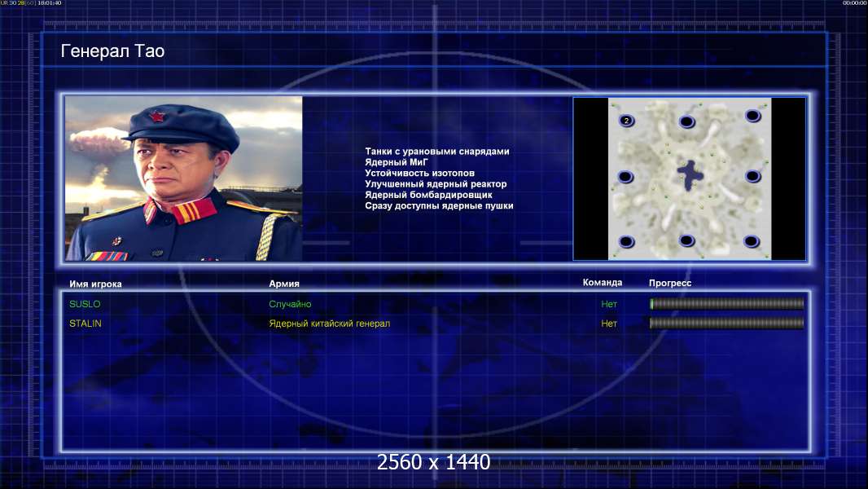Click 'Ядерный МиГ' ability line
Screen dimensions: 868x489
pyautogui.click(x=397, y=162)
